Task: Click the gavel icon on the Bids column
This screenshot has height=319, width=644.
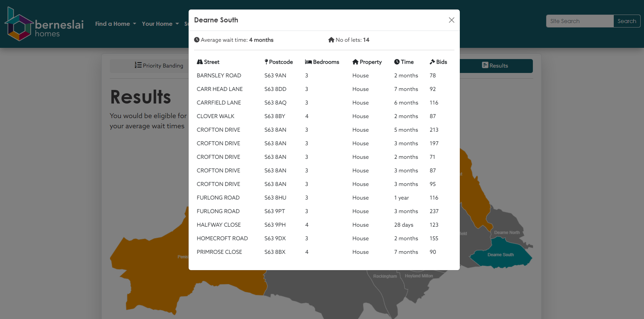Action: click(x=432, y=62)
